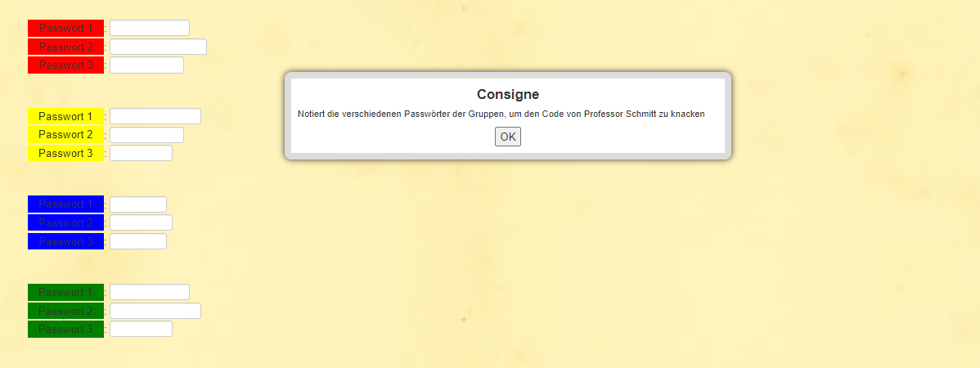Click the Consigne dialog heading
The height and width of the screenshot is (368, 980).
507,94
